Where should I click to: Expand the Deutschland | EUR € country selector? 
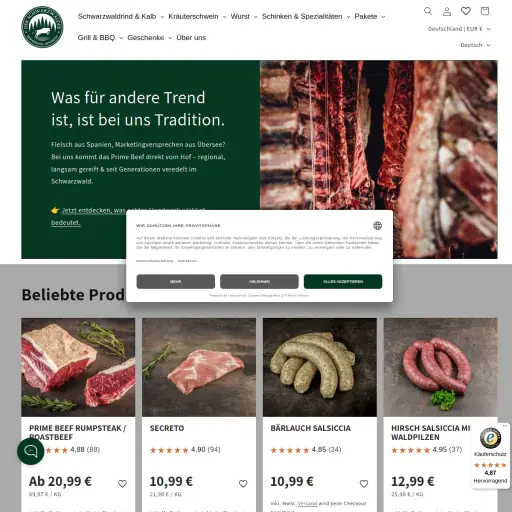(x=459, y=29)
